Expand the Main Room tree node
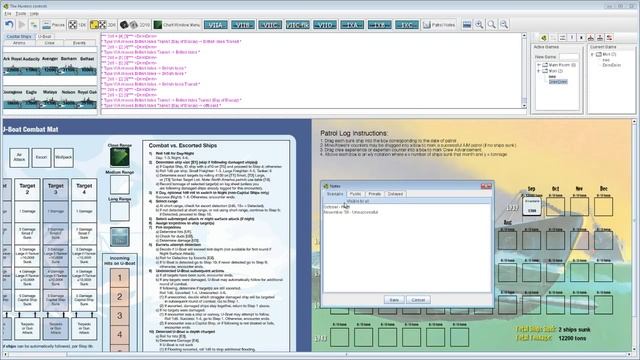Viewport: 640px width, 360px height. tap(539, 65)
